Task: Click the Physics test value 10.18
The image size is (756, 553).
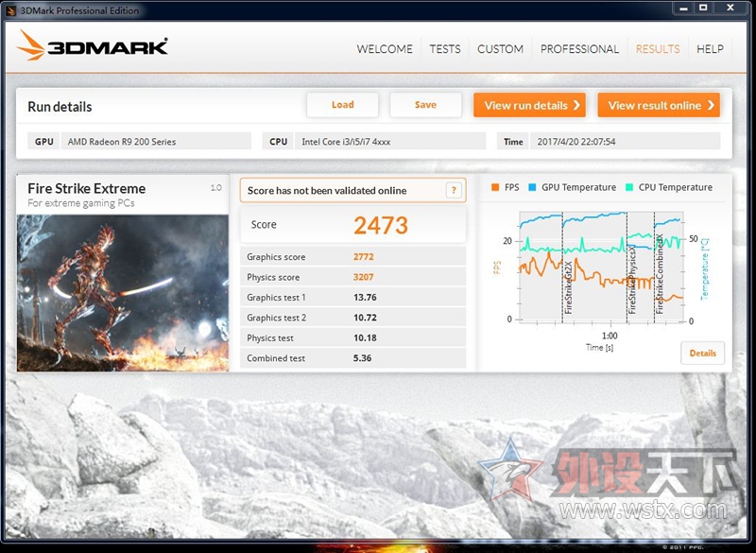Action: (x=365, y=338)
